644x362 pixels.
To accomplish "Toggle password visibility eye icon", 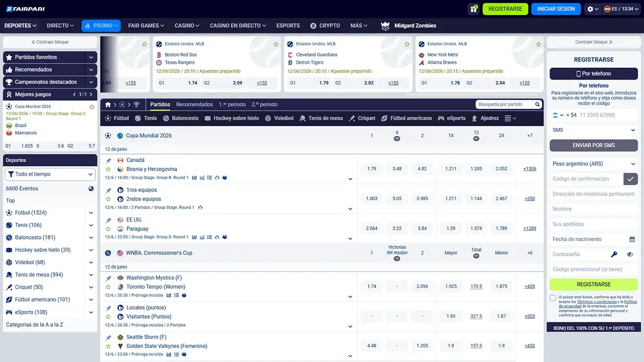I will pos(630,254).
